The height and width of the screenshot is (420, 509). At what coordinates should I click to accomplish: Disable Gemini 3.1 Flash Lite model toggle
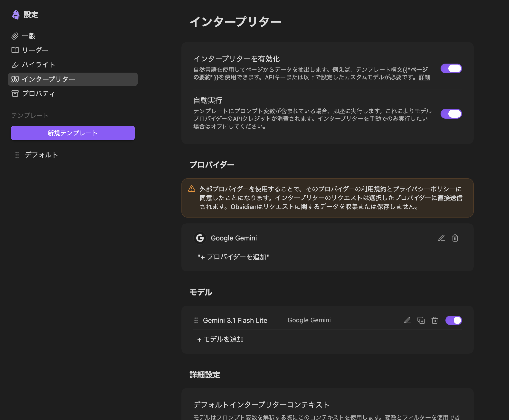[453, 320]
